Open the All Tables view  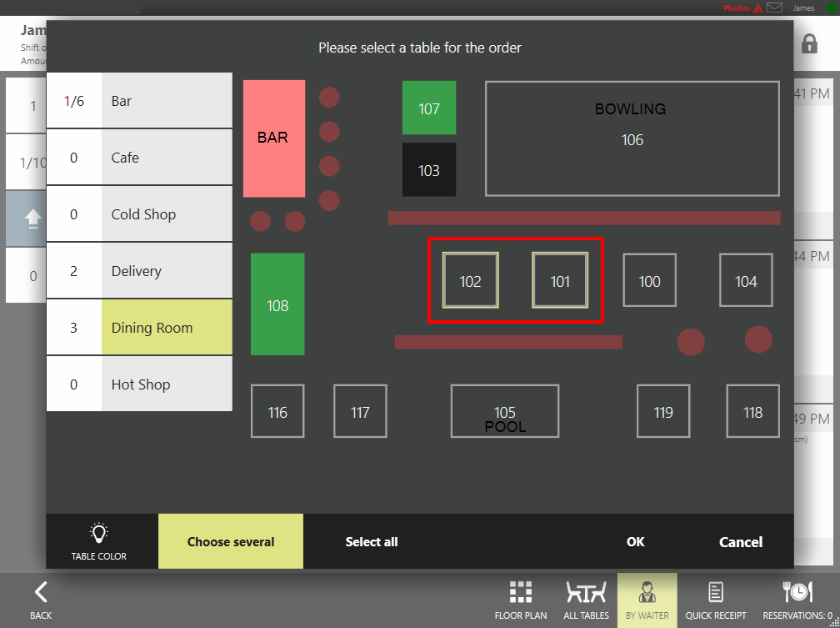[586, 600]
